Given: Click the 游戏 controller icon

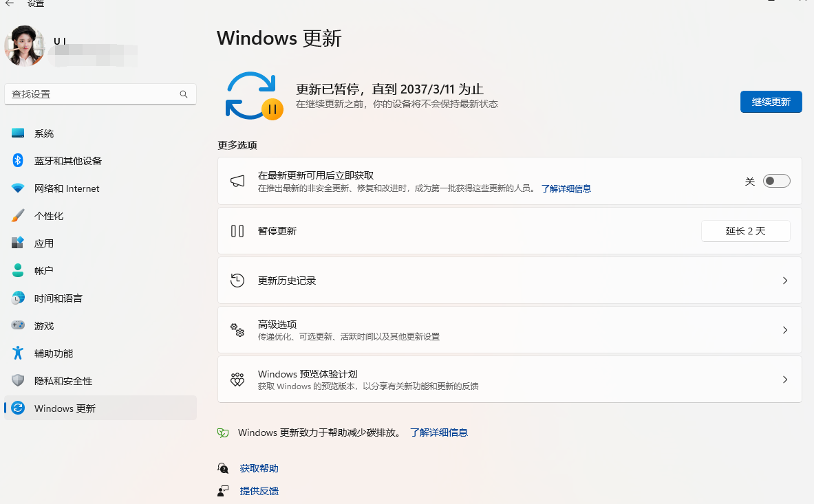Looking at the screenshot, I should (x=18, y=325).
